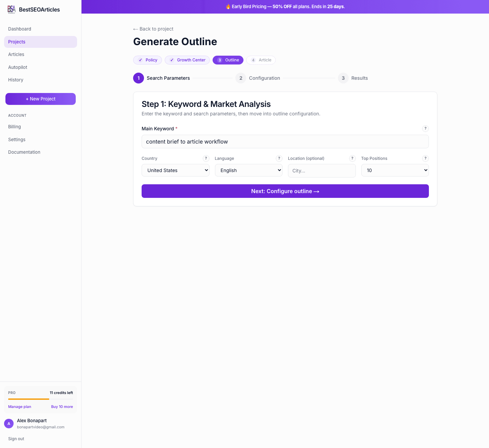Open the Top Positions help tooltip

(425, 158)
